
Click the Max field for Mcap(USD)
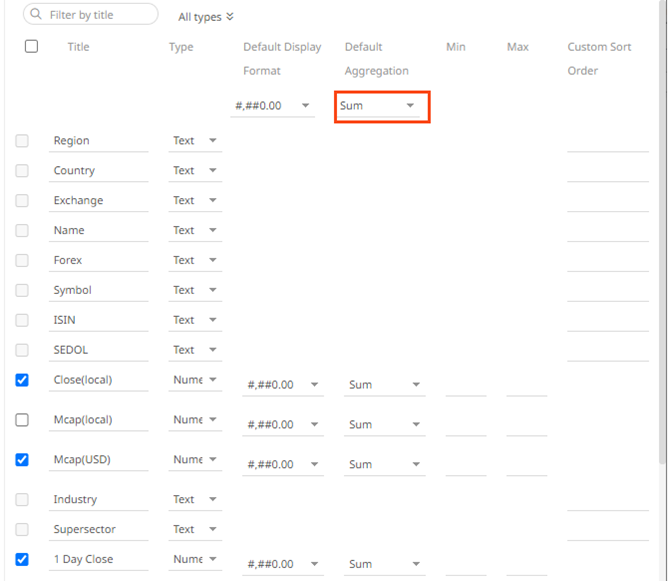[526, 464]
